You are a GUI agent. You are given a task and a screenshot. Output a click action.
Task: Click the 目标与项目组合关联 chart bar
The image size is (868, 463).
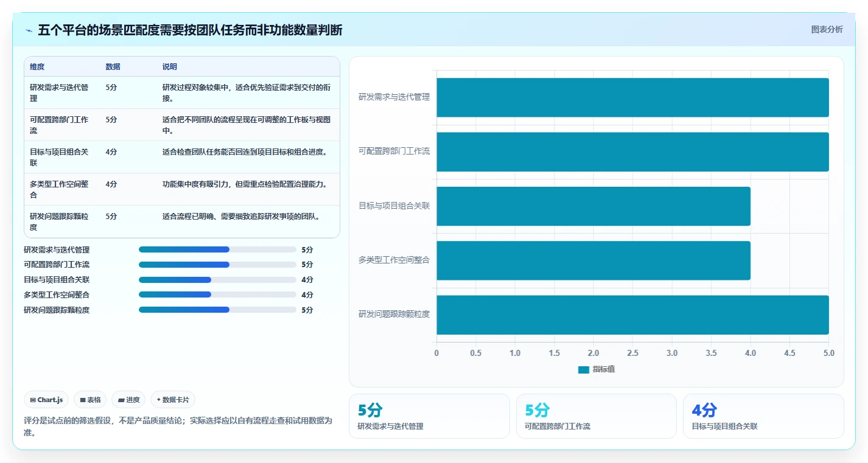pyautogui.click(x=593, y=206)
